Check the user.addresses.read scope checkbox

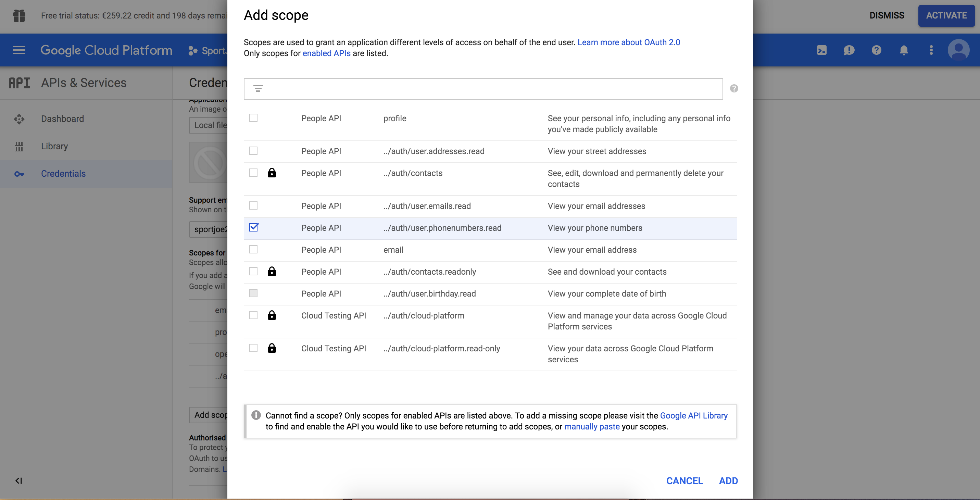pos(253,151)
